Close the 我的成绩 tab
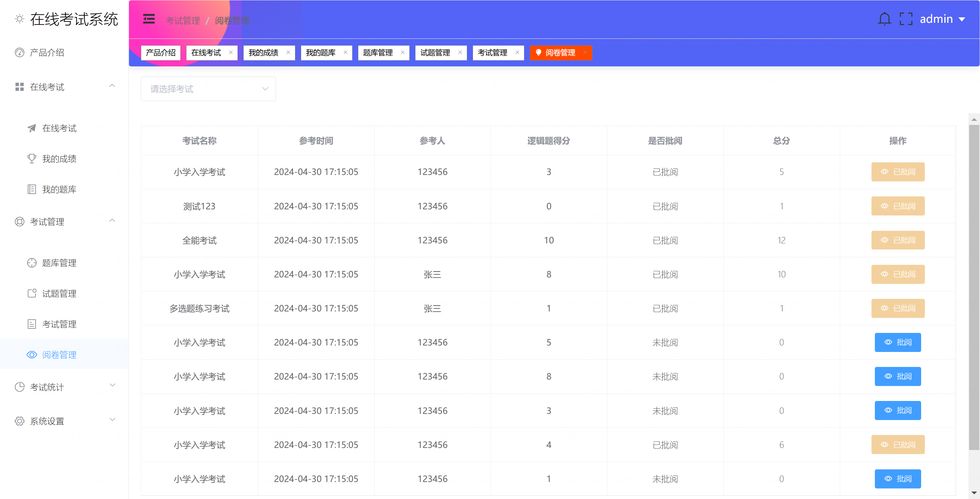Image resolution: width=980 pixels, height=499 pixels. coord(288,52)
